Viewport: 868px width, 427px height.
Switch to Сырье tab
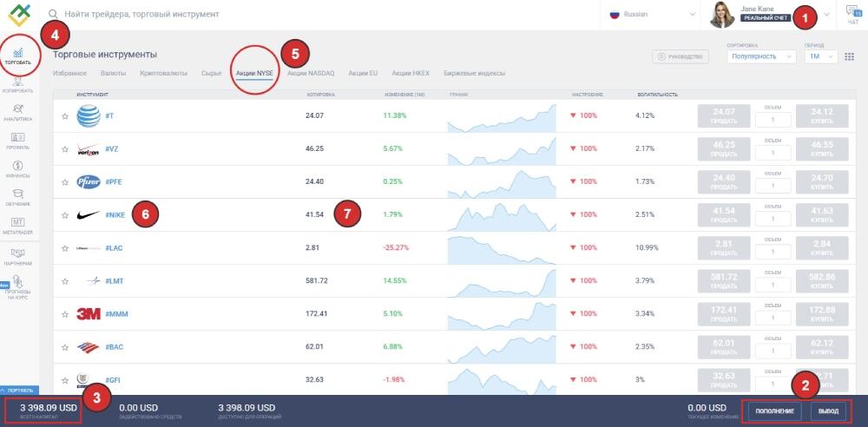click(x=212, y=73)
